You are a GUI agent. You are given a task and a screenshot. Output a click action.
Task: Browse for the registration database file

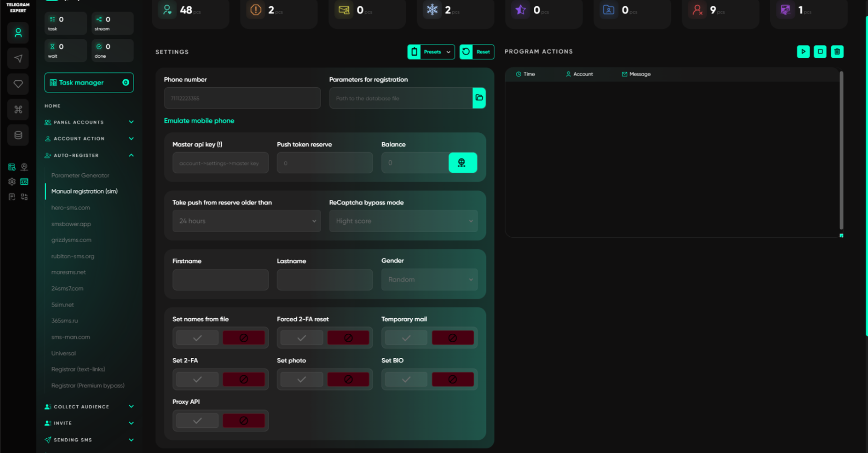479,98
